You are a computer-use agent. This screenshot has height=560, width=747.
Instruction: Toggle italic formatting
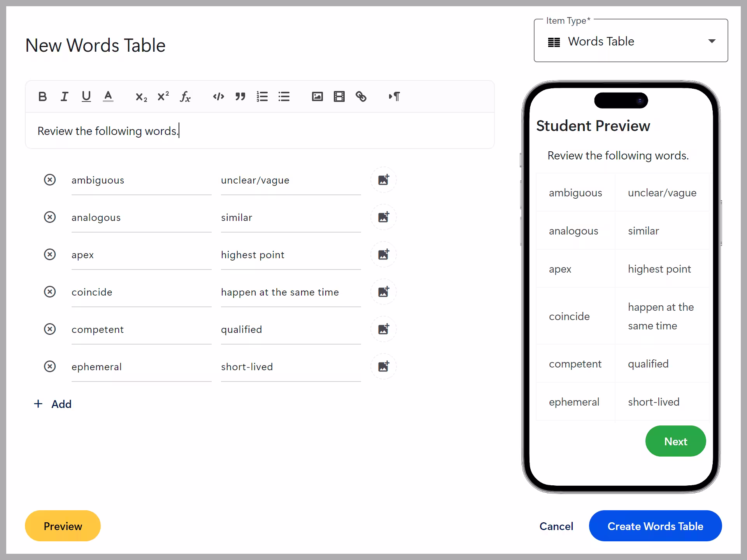coord(64,96)
